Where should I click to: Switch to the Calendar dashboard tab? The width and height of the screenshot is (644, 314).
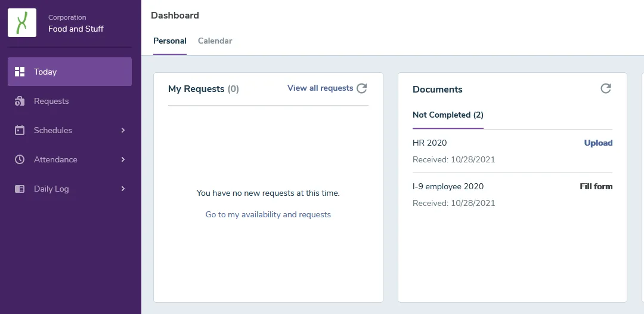pos(215,41)
